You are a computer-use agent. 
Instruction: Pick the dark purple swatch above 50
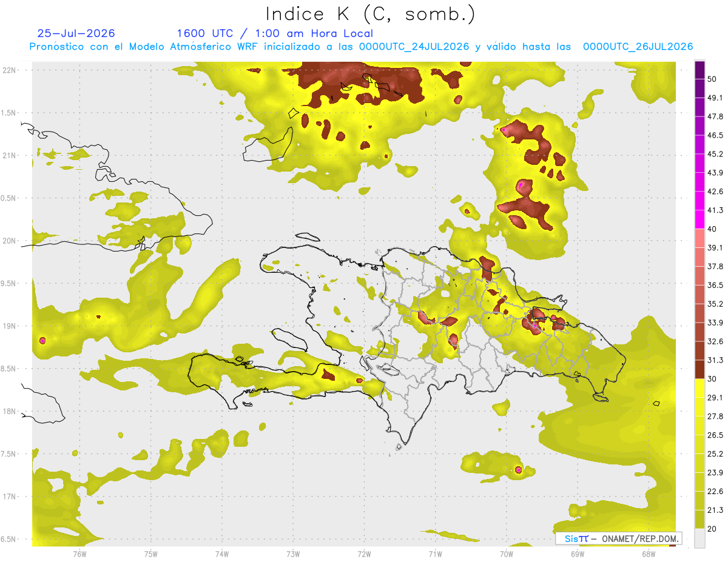pos(699,70)
